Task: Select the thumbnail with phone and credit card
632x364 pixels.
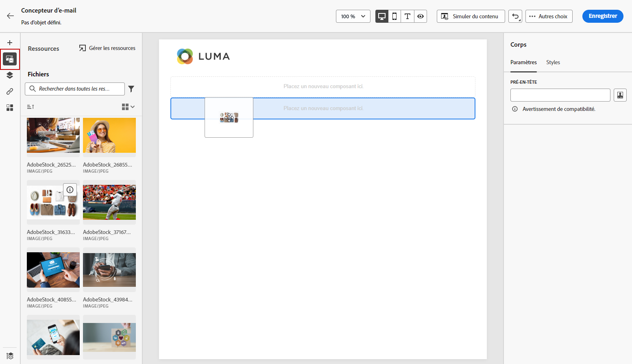Action: tap(53, 338)
